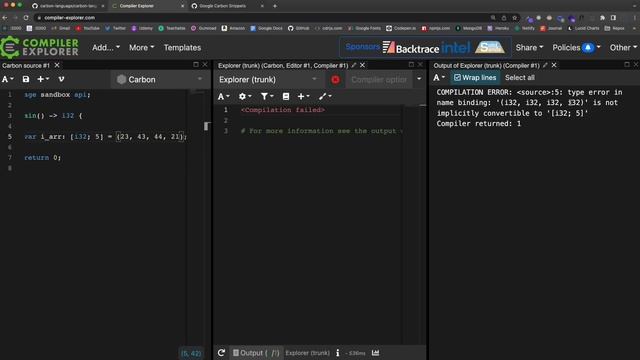The image size is (640, 360).
Task: Open the output filter funnel menu
Action: (x=267, y=96)
